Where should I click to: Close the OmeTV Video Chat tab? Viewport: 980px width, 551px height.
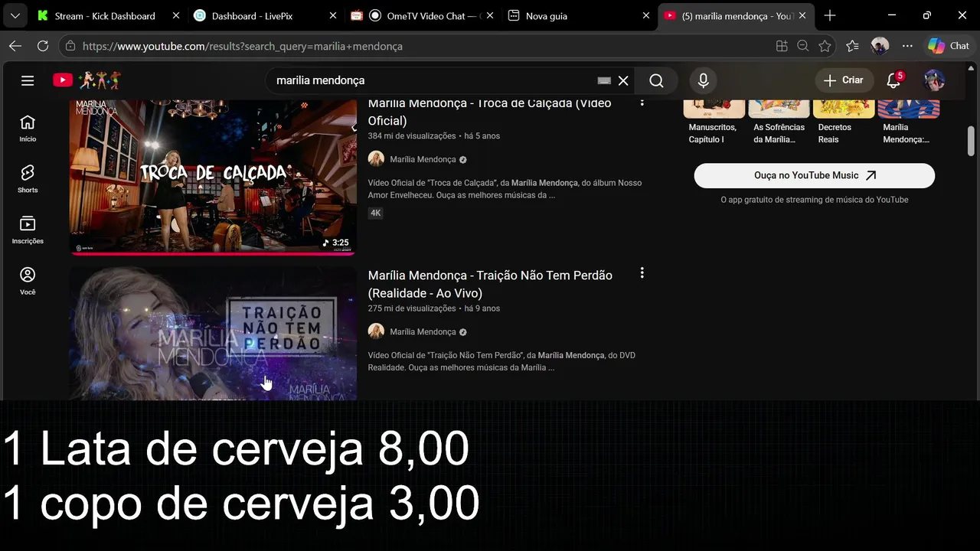point(490,15)
